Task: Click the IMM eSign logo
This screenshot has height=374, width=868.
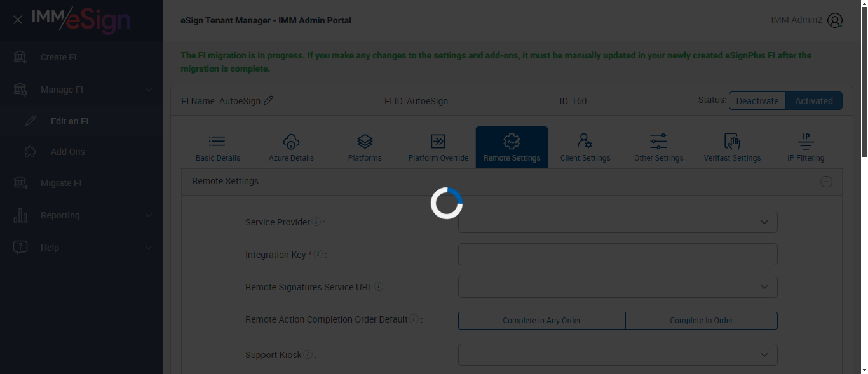Action: [x=81, y=20]
